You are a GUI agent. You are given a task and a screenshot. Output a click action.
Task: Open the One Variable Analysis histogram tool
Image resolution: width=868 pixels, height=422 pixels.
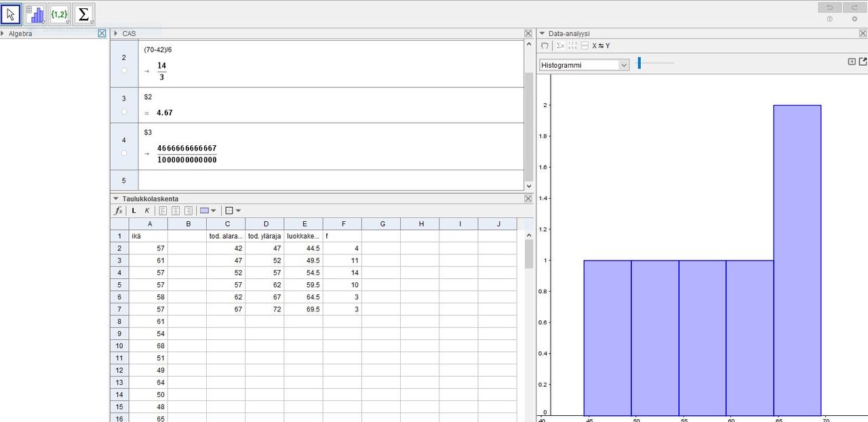tap(35, 14)
